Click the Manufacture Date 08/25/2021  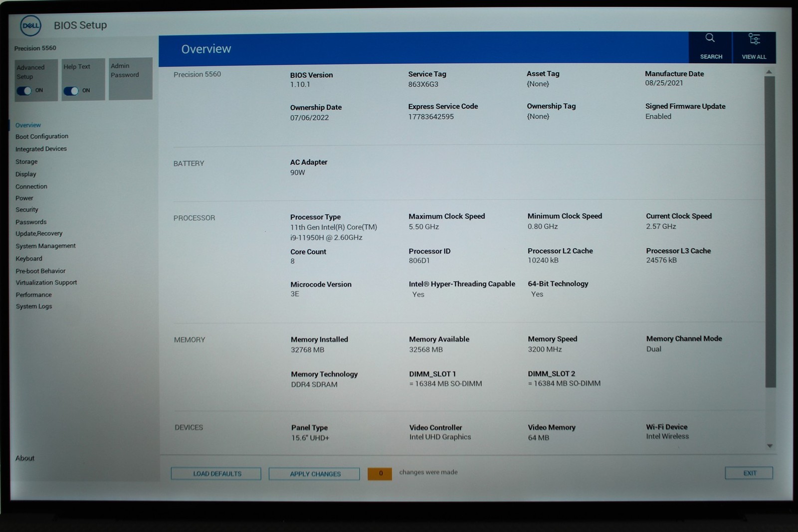[x=664, y=83]
